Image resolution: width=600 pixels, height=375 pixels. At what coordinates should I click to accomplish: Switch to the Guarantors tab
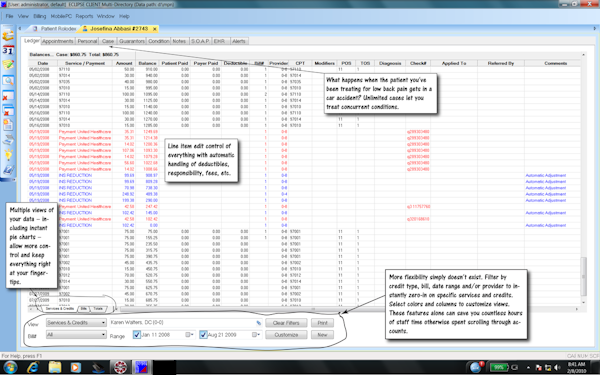point(132,41)
